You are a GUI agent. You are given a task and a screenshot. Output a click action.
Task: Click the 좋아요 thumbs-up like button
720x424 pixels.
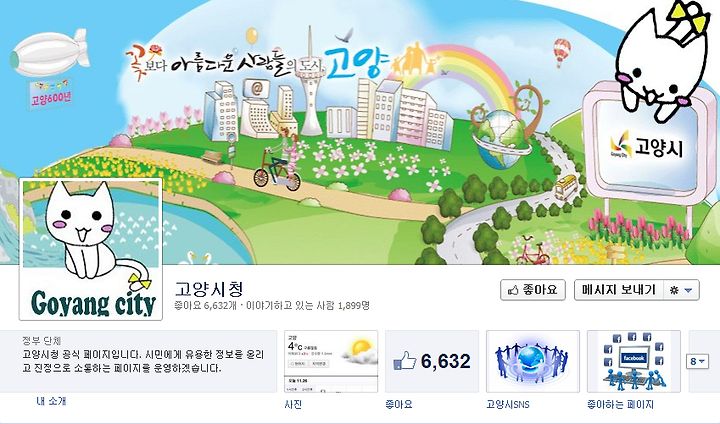point(532,290)
